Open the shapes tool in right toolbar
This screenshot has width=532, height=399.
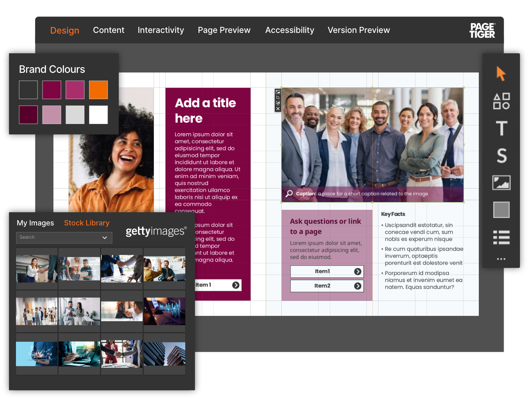[x=501, y=101]
